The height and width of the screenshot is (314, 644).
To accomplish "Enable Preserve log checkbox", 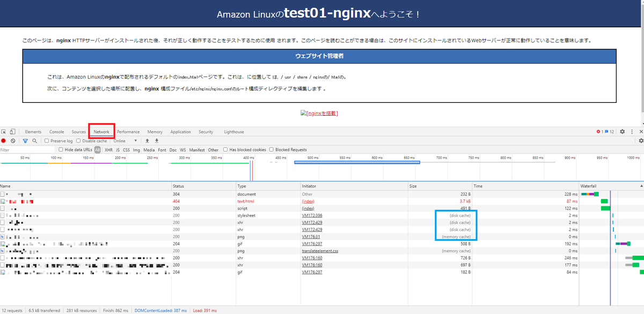I will [47, 141].
